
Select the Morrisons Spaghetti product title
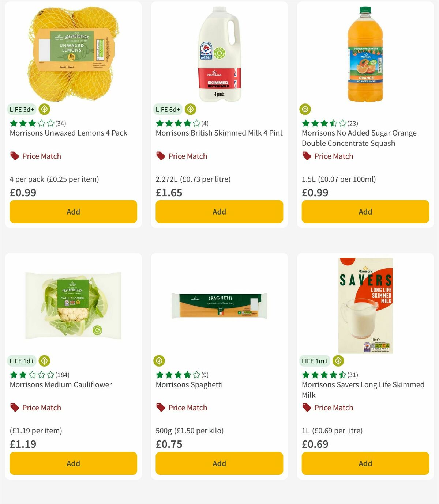tap(190, 384)
